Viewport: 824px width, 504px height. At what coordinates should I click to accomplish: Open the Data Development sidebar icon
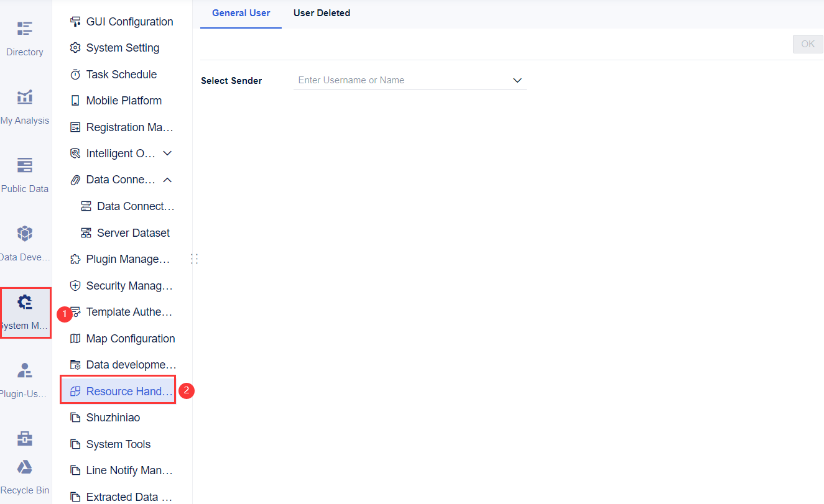(25, 234)
